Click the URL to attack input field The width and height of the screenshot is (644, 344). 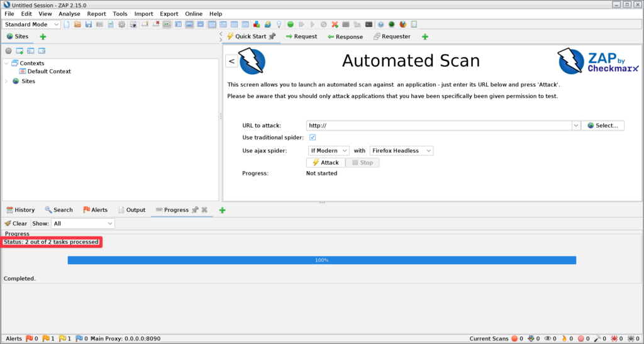point(438,126)
